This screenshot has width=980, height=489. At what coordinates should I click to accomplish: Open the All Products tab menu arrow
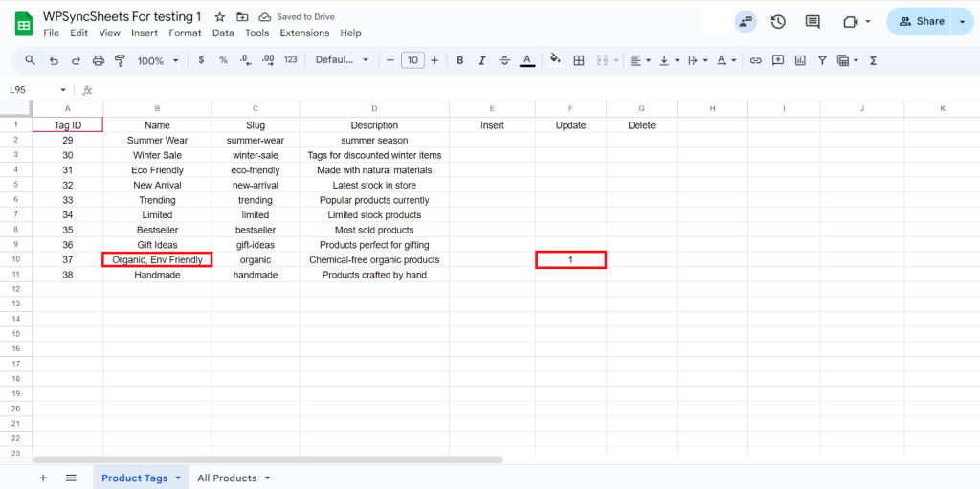click(268, 478)
